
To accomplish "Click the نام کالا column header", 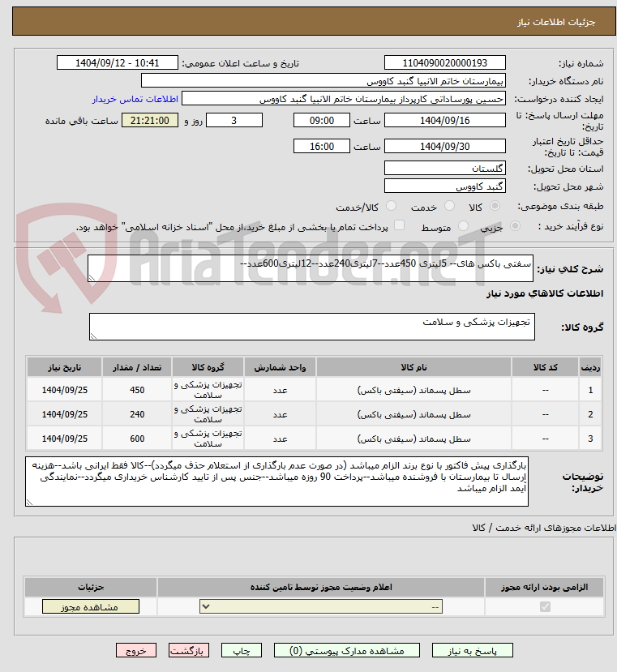I will coord(413,367).
